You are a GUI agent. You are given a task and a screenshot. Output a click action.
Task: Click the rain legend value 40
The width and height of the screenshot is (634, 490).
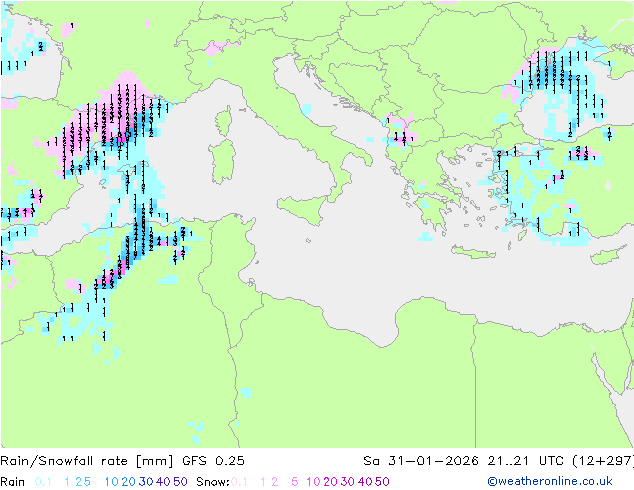[x=163, y=482]
